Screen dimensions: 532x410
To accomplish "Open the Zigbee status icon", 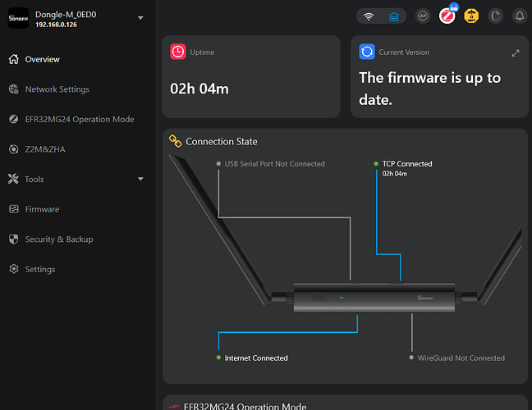I will point(447,16).
